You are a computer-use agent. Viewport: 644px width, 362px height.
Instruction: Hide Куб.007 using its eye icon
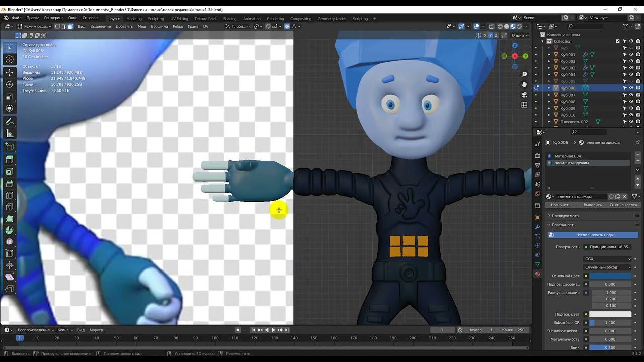point(631,95)
